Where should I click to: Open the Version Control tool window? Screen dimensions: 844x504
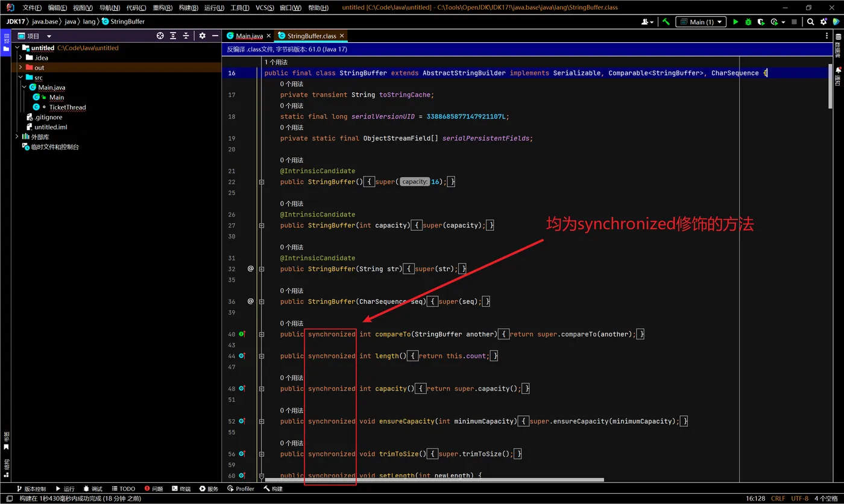(x=31, y=489)
